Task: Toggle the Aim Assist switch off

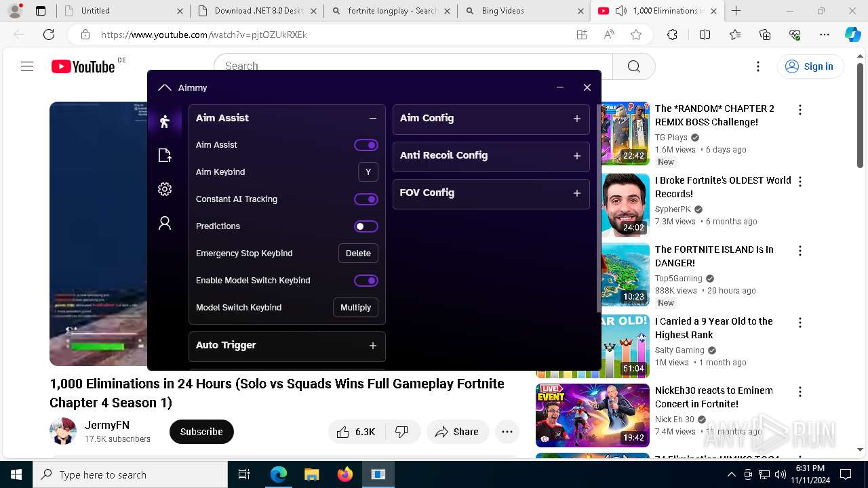Action: [366, 145]
